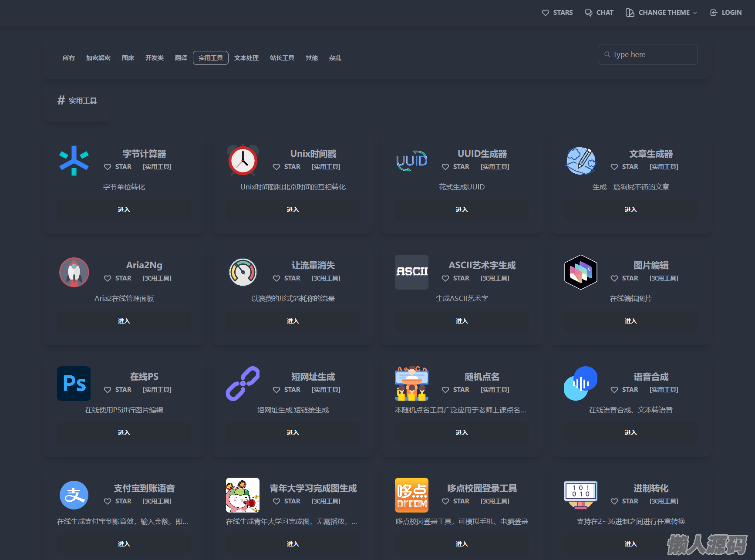Screen dimensions: 755x560
Task: Click the login arrow icon in header
Action: point(714,13)
